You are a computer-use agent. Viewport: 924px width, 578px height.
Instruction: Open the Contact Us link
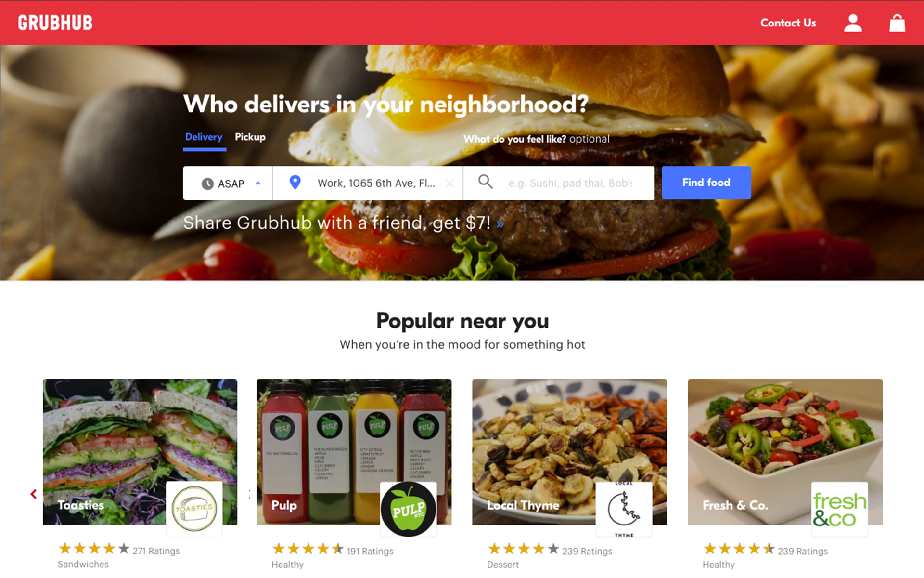tap(788, 23)
